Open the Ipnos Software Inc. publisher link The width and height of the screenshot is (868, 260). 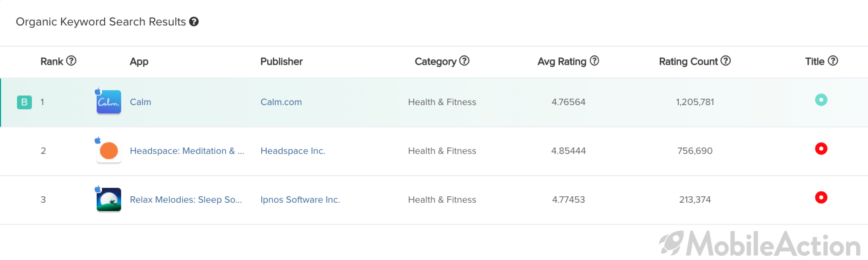click(300, 200)
